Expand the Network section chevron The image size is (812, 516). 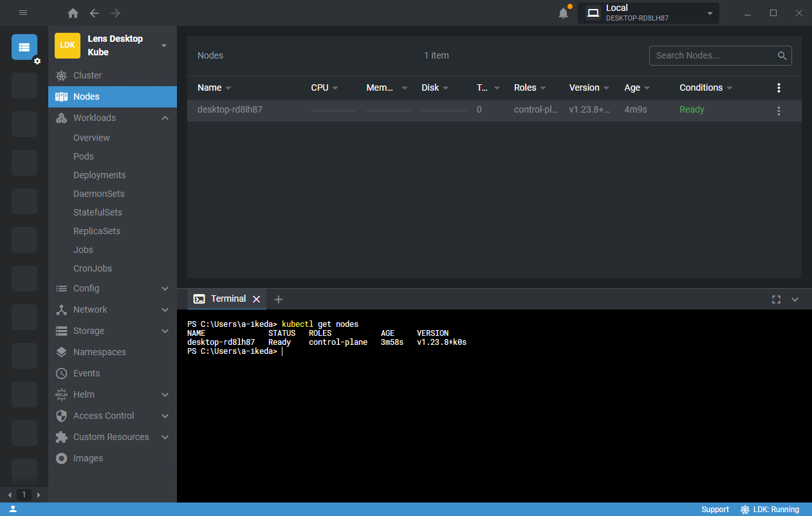[x=165, y=309]
